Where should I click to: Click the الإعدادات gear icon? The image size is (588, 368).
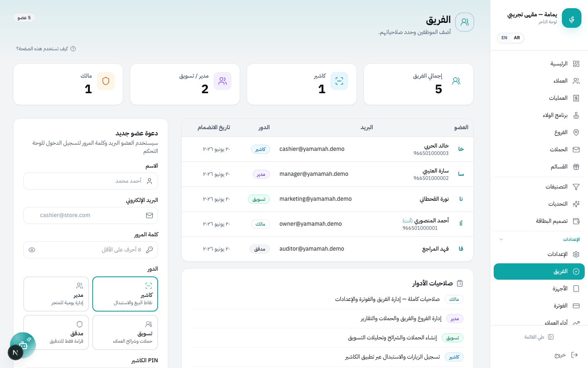[576, 254]
